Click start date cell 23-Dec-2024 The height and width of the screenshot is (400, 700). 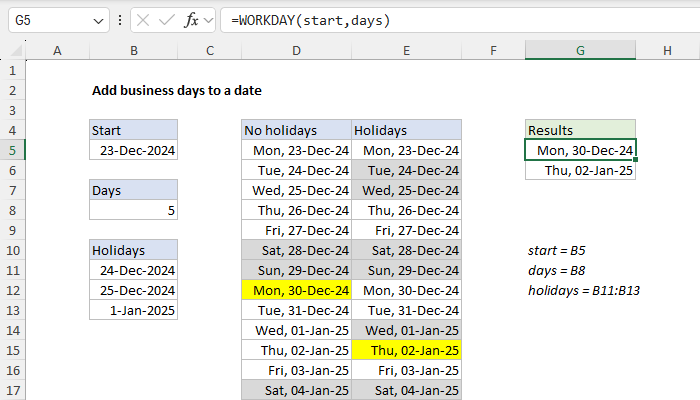(x=133, y=150)
